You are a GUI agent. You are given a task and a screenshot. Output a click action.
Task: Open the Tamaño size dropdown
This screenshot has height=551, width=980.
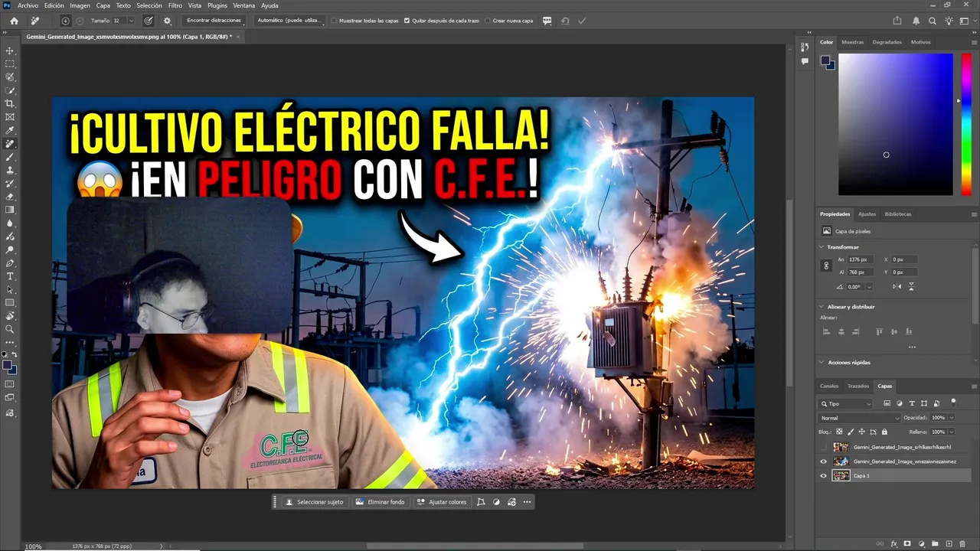(131, 21)
